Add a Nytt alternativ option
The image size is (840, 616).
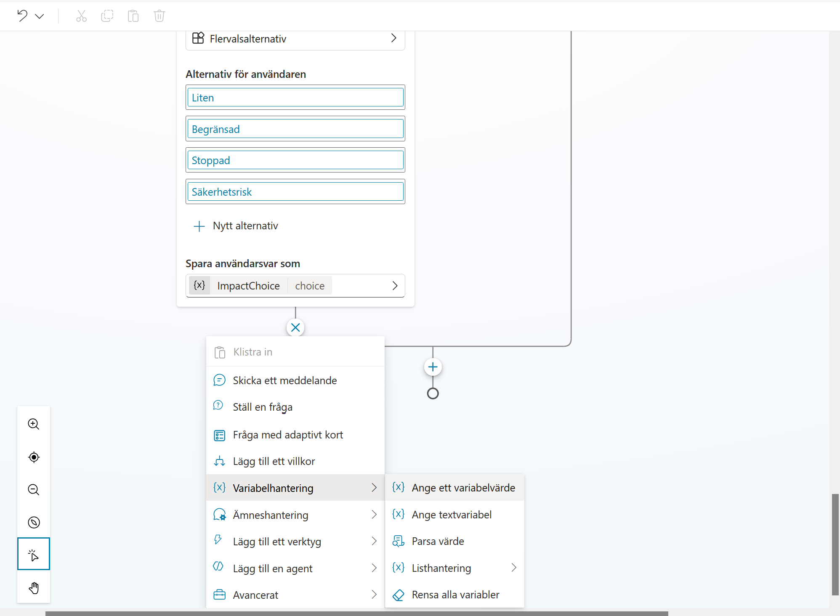(x=236, y=226)
